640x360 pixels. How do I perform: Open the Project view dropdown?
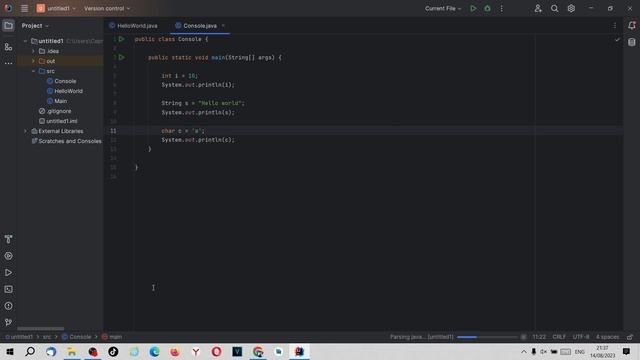[x=35, y=26]
